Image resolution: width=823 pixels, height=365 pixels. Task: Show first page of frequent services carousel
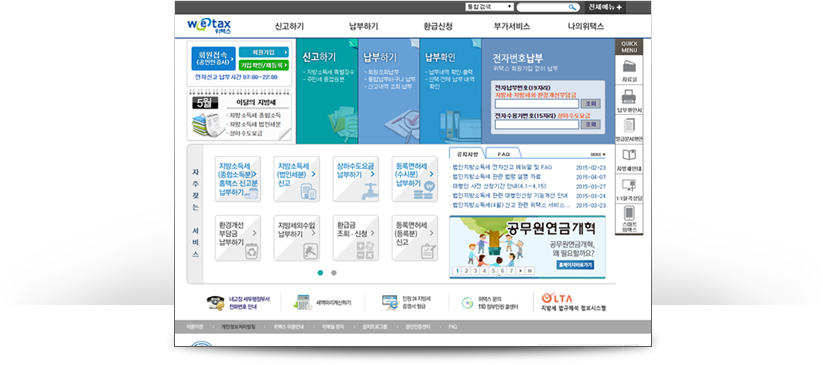pos(320,273)
